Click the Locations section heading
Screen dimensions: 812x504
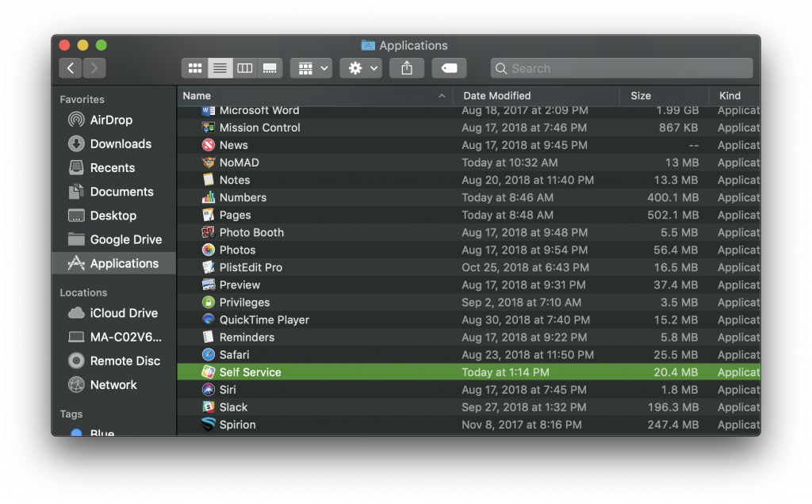83,292
